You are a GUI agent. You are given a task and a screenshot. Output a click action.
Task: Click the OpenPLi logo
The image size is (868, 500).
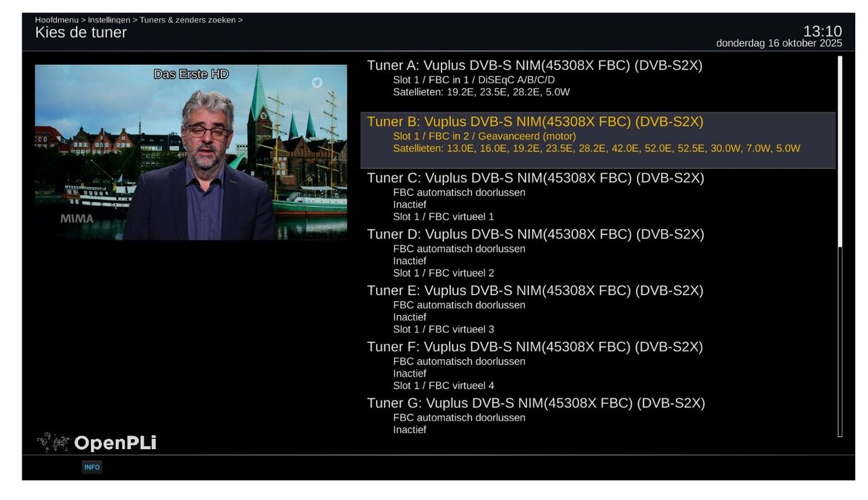(x=97, y=443)
